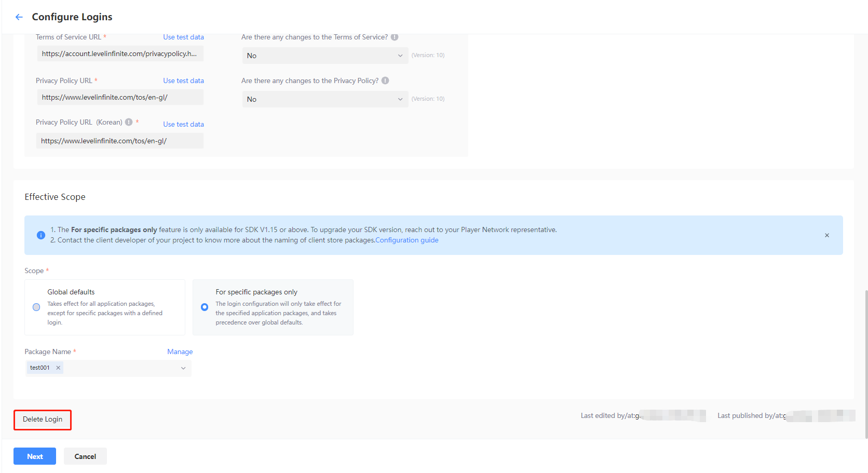The width and height of the screenshot is (868, 473).
Task: Click the vertical scrollbar on the right
Action: click(x=866, y=363)
